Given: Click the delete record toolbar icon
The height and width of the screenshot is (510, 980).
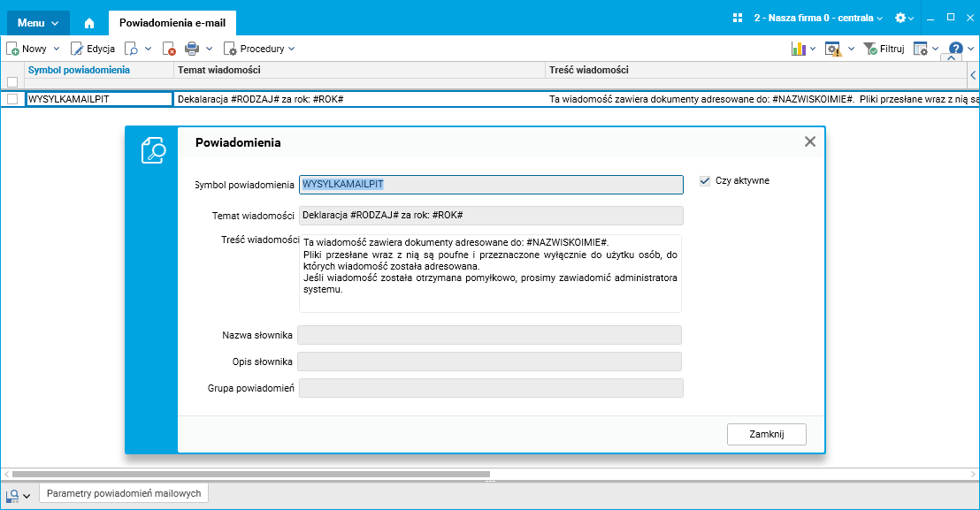Looking at the screenshot, I should [169, 49].
